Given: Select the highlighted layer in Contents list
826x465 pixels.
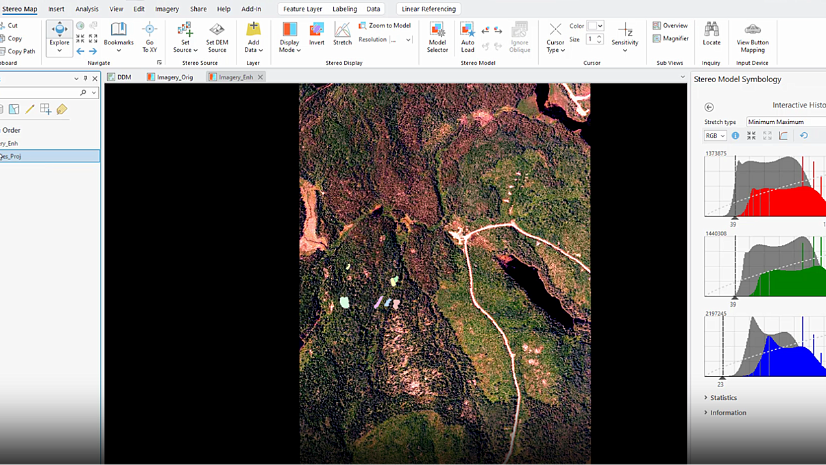Looking at the screenshot, I should [x=50, y=156].
